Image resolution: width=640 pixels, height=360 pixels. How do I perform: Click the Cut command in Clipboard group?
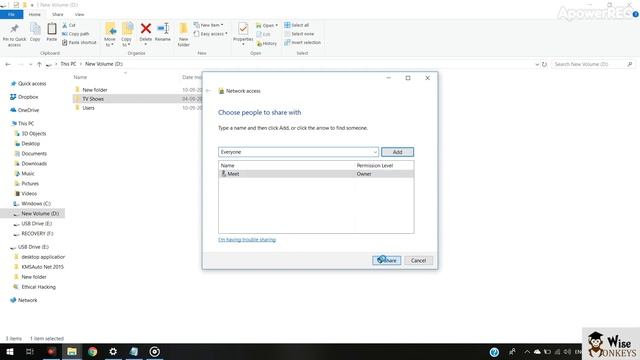[x=69, y=25]
